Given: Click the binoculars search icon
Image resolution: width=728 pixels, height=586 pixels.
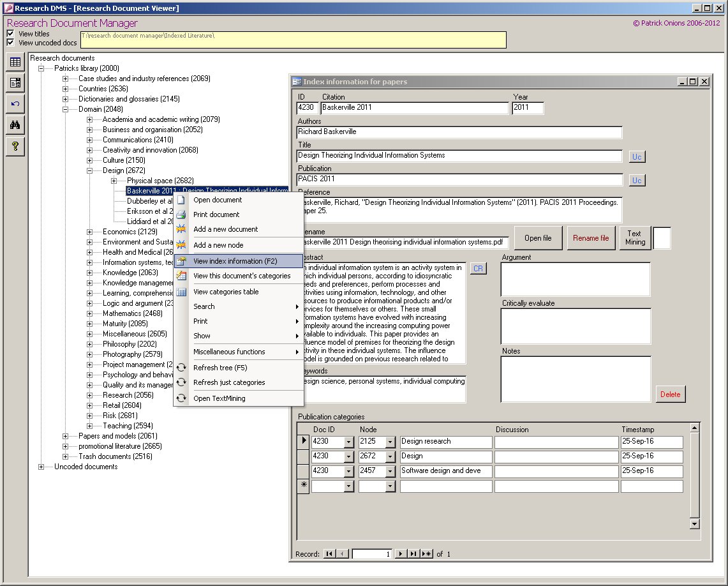Looking at the screenshot, I should [x=15, y=125].
